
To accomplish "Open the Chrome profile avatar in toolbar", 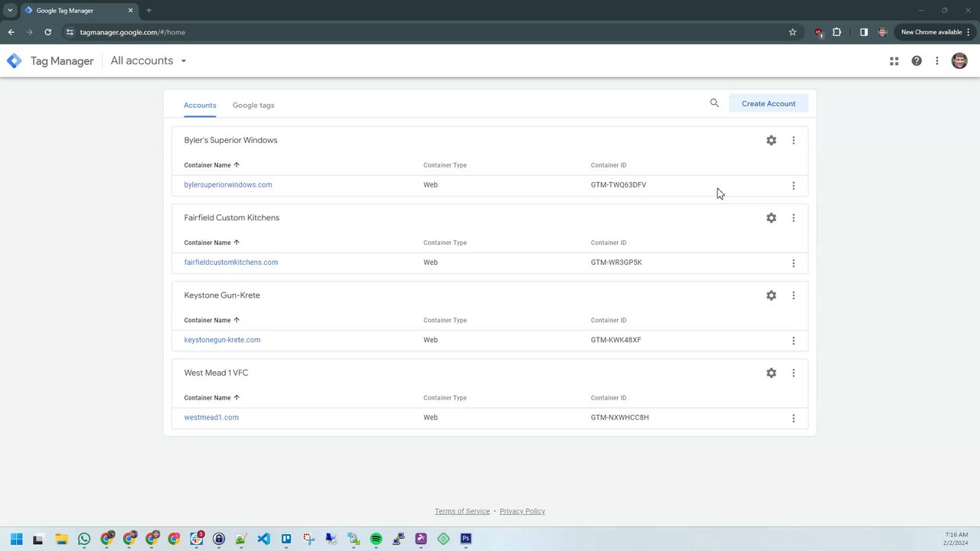I will click(x=883, y=32).
